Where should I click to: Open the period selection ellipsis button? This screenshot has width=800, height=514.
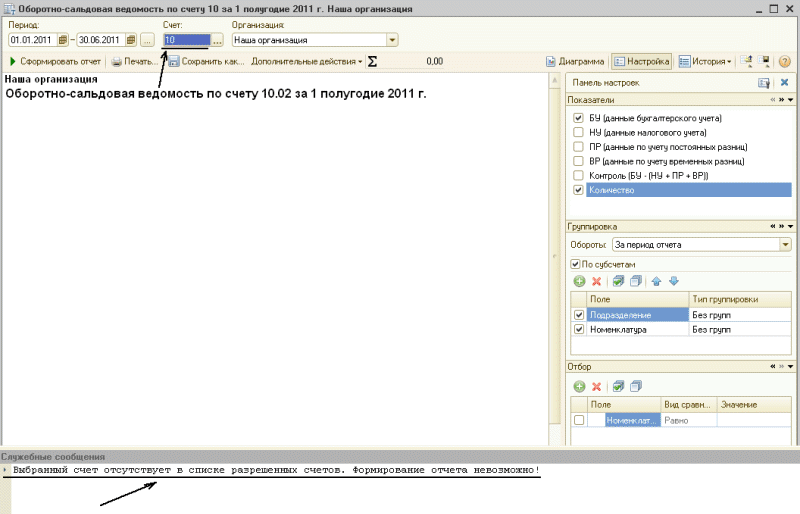(147, 40)
